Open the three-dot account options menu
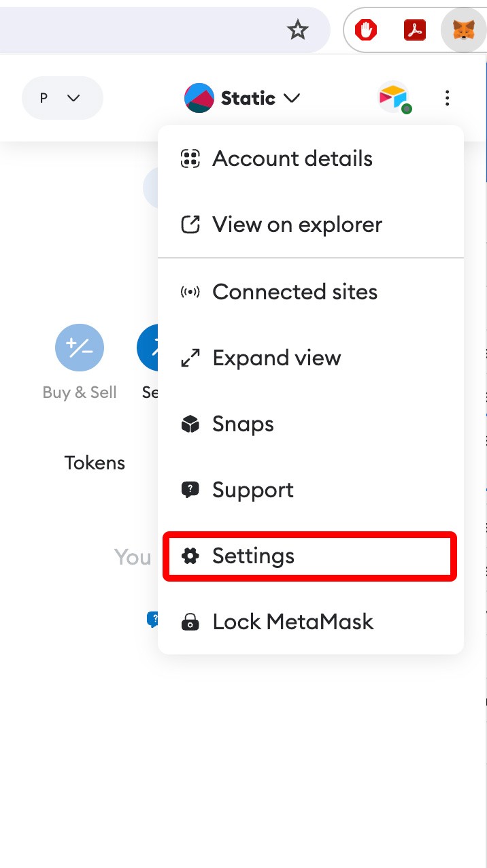 [x=447, y=99]
